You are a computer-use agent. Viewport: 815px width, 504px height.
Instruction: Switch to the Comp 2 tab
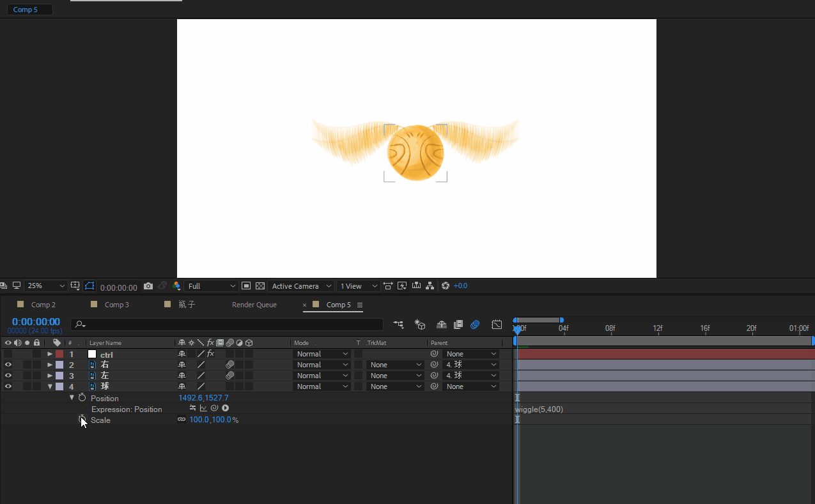43,305
